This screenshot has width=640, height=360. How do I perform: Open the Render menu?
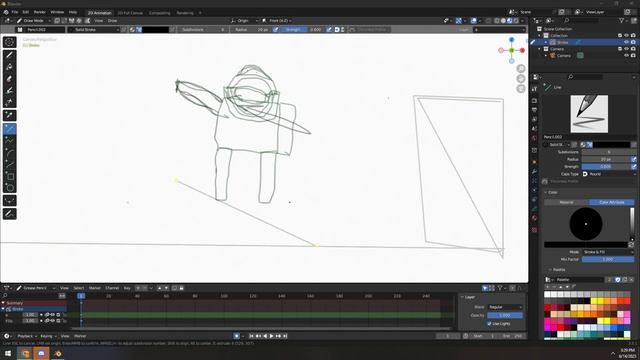(x=40, y=12)
